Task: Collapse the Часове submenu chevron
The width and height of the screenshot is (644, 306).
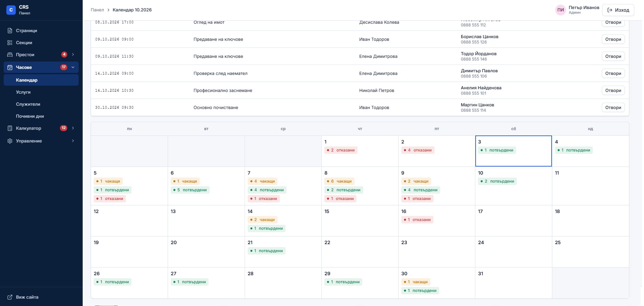Action: (73, 67)
